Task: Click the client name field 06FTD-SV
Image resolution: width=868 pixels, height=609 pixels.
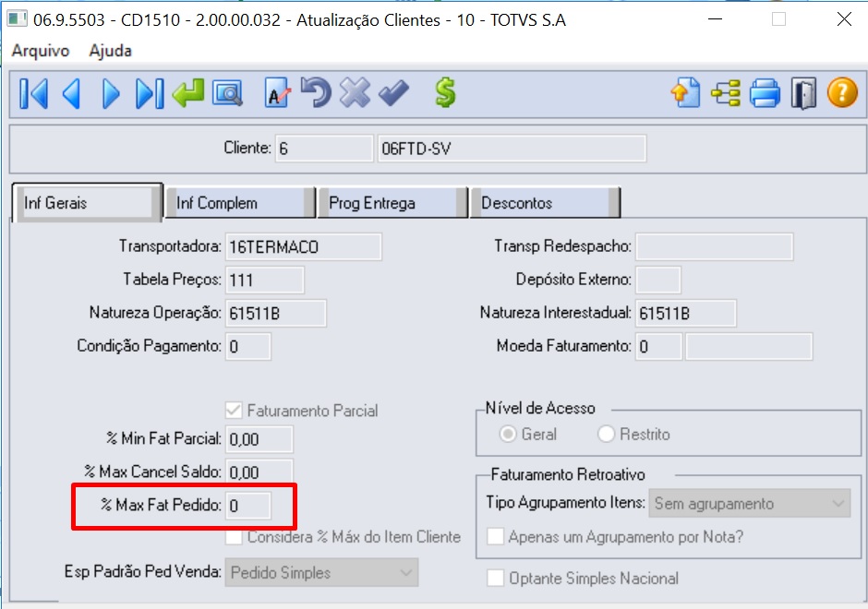Action: pos(512,149)
